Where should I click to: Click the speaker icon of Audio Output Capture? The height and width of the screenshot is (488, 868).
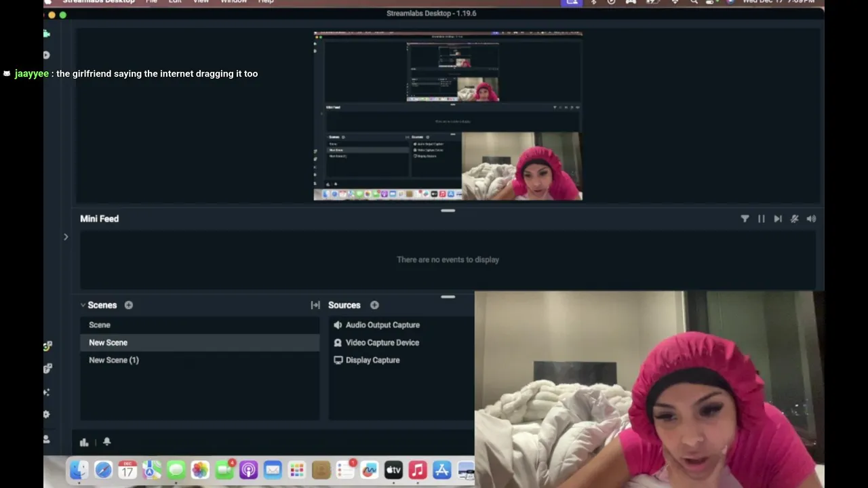point(338,325)
